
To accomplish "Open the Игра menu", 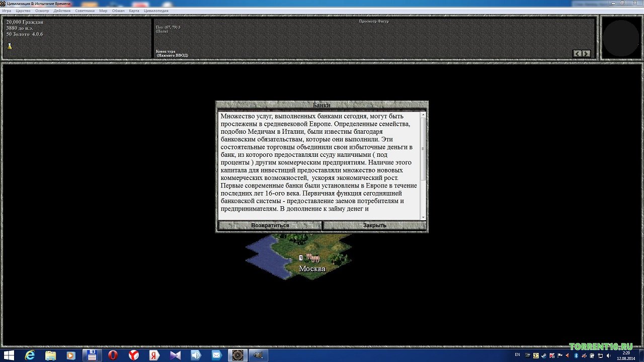I will click(7, 11).
